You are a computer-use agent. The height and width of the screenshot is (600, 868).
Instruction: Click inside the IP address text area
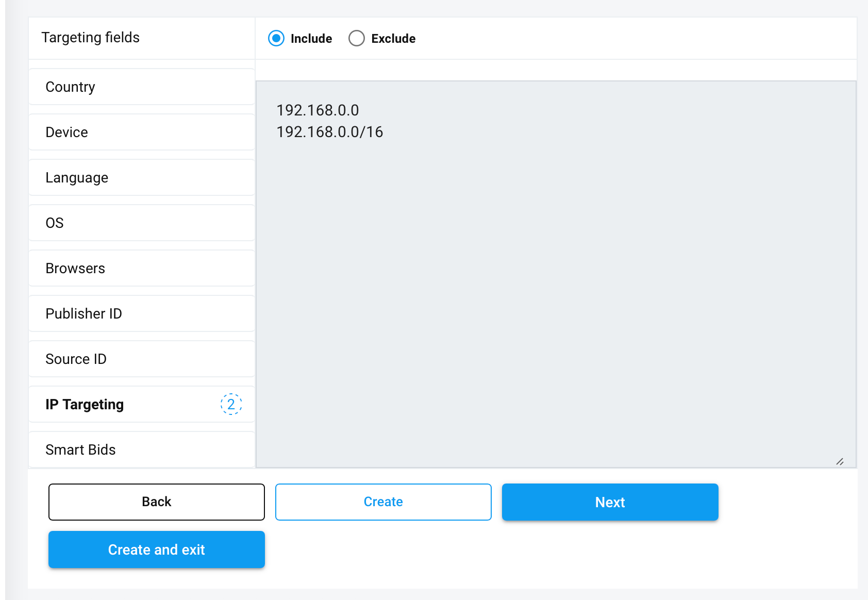click(556, 289)
